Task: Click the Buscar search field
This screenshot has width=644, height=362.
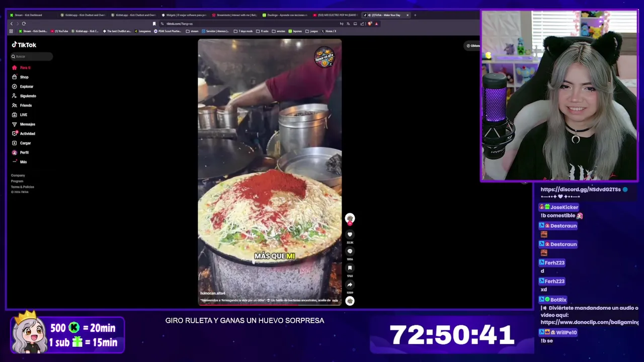Action: click(x=31, y=56)
